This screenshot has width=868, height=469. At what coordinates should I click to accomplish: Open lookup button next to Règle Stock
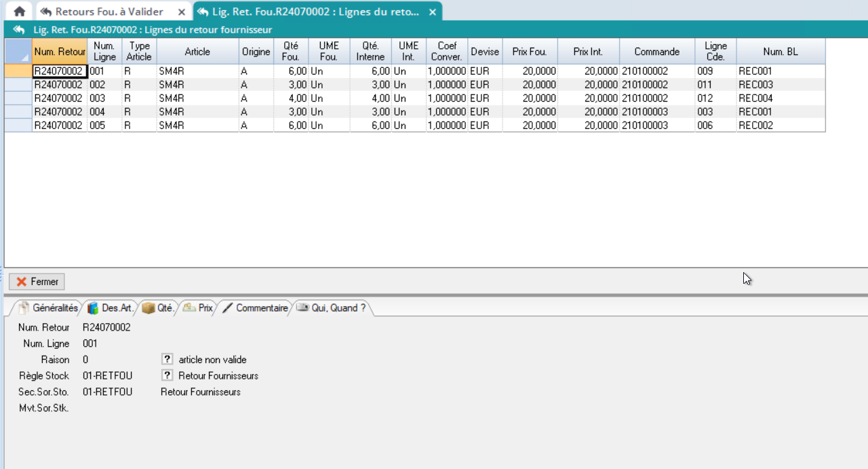(x=167, y=376)
